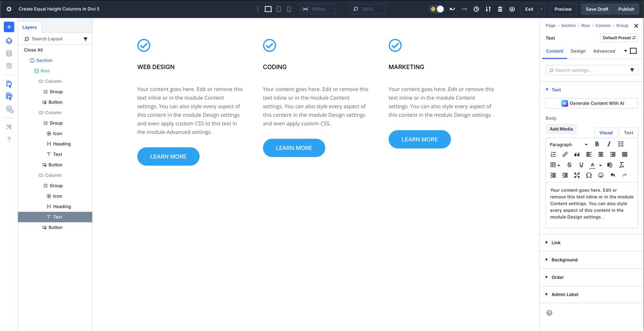Click the Add Media button
Screen dimensions: 644x331
coord(561,129)
